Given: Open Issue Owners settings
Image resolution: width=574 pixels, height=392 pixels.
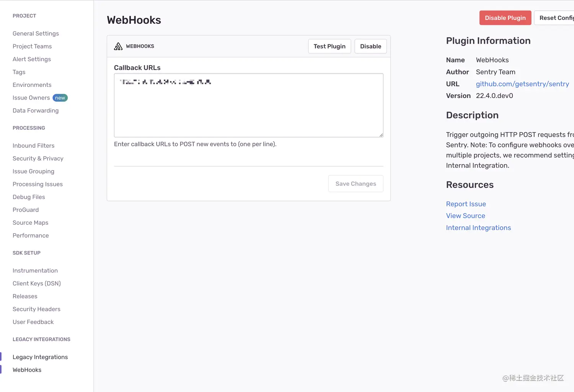Looking at the screenshot, I should click(31, 98).
